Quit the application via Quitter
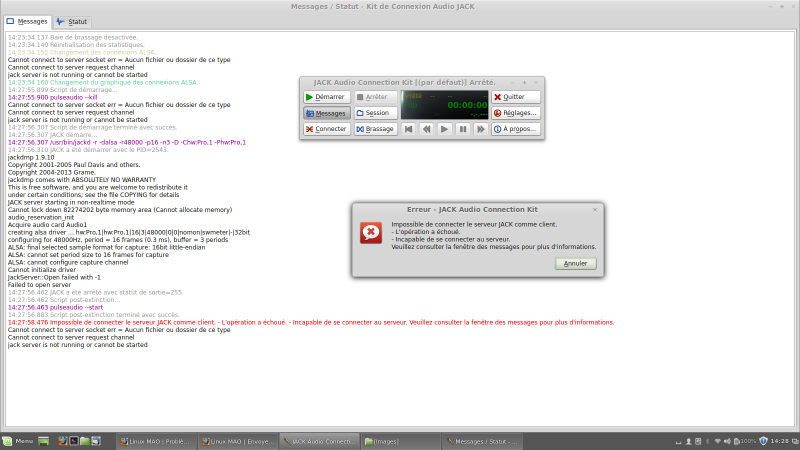 pos(516,97)
